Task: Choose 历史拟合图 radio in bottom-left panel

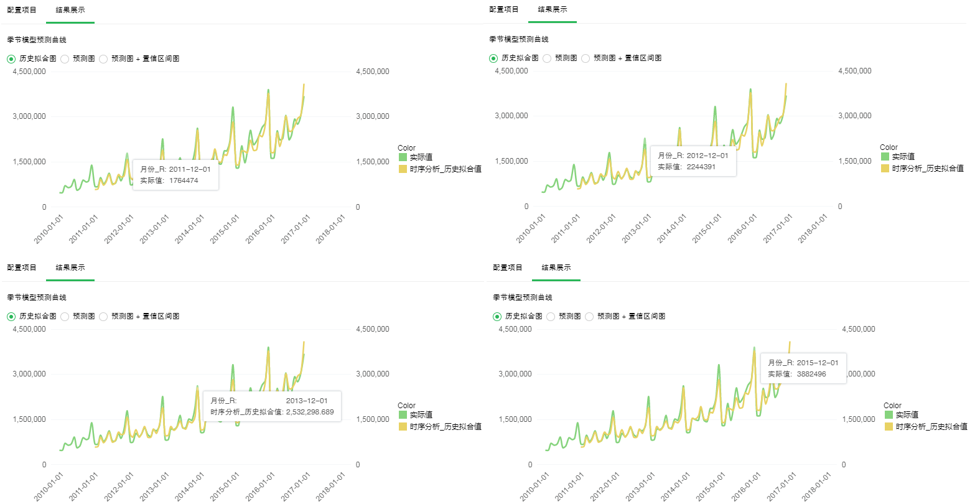Action: pyautogui.click(x=11, y=317)
